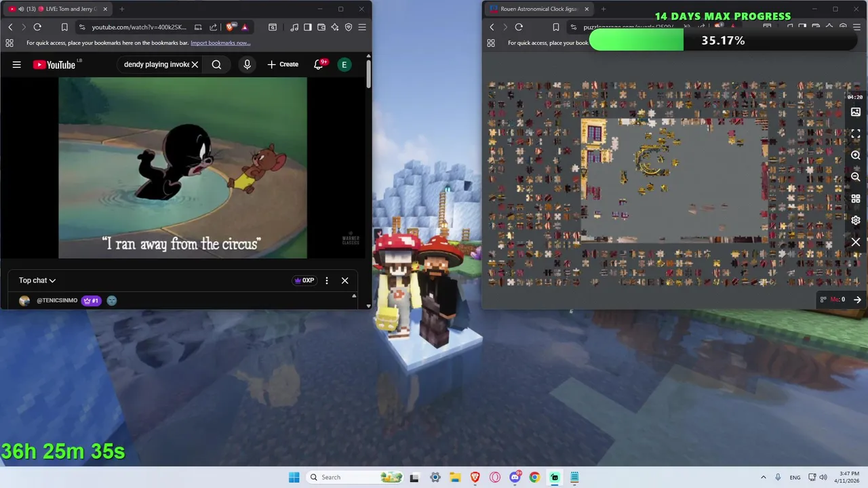The image size is (868, 488).
Task: Bookmark the puzzle page
Action: (556, 27)
